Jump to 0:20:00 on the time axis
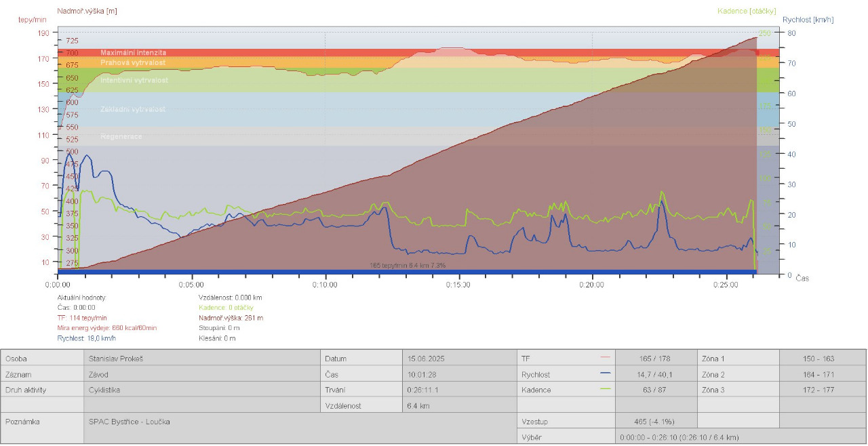 [x=592, y=285]
